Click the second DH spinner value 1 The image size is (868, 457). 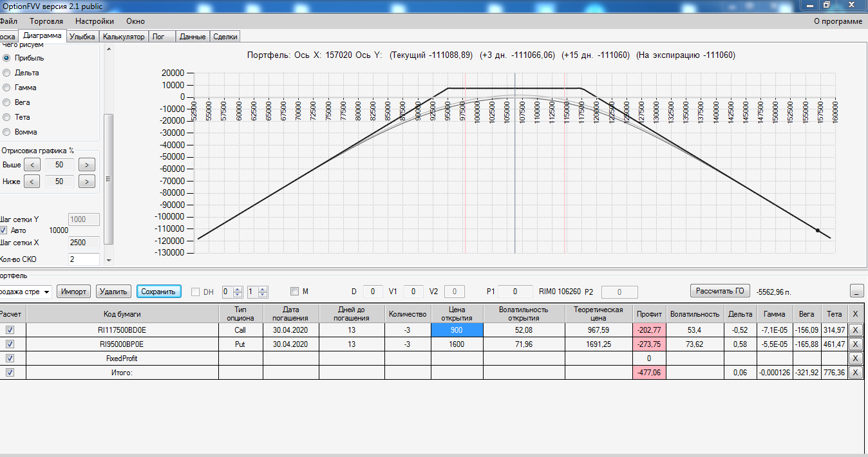(x=252, y=292)
